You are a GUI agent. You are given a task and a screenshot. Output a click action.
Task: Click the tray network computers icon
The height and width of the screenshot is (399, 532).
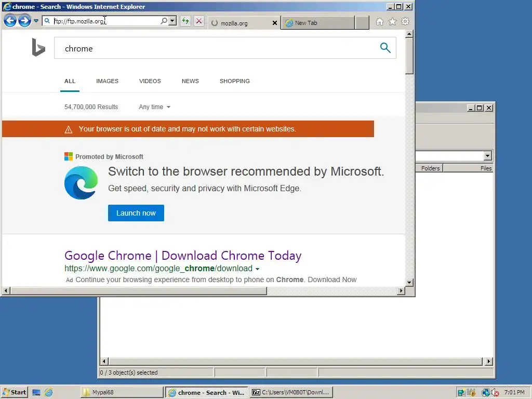(485, 393)
